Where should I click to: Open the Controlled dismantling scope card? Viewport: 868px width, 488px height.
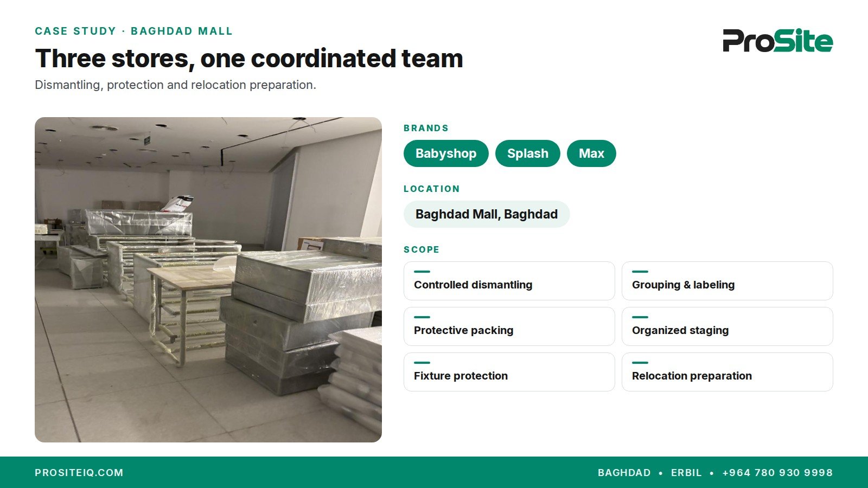click(509, 281)
